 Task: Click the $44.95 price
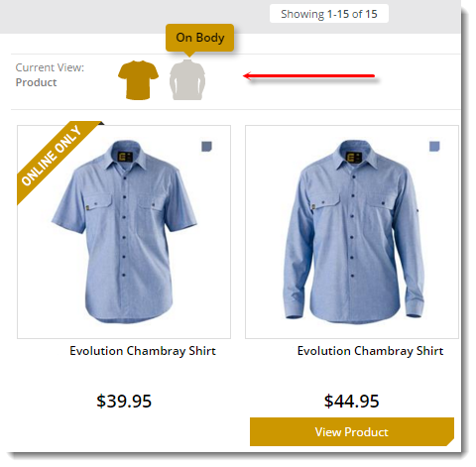point(352,402)
